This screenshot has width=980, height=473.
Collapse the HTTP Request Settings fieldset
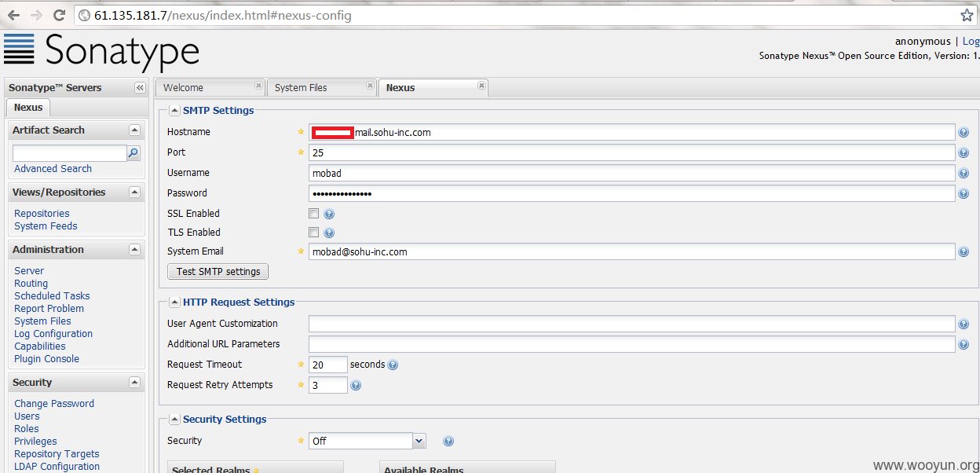pos(174,302)
